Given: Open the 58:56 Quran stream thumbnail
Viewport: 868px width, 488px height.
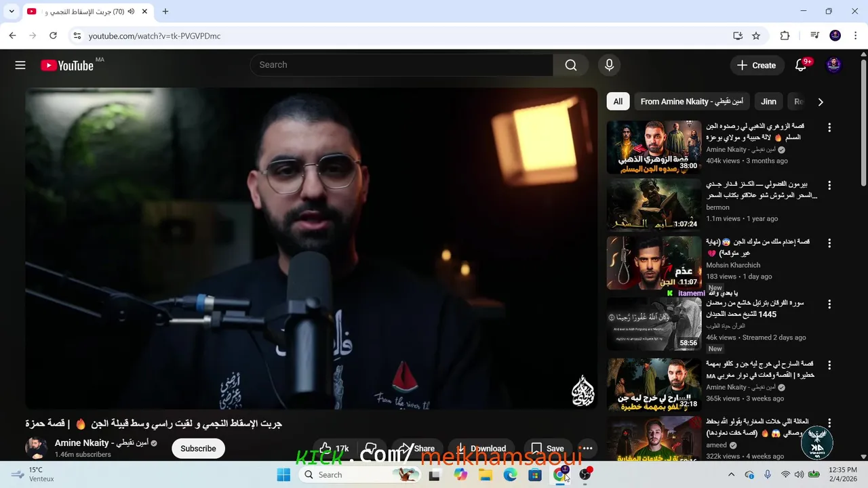Looking at the screenshot, I should tap(654, 324).
